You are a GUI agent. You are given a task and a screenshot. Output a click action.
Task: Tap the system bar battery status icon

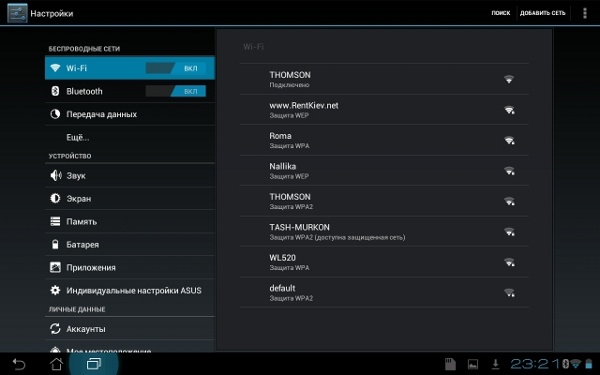click(x=589, y=364)
